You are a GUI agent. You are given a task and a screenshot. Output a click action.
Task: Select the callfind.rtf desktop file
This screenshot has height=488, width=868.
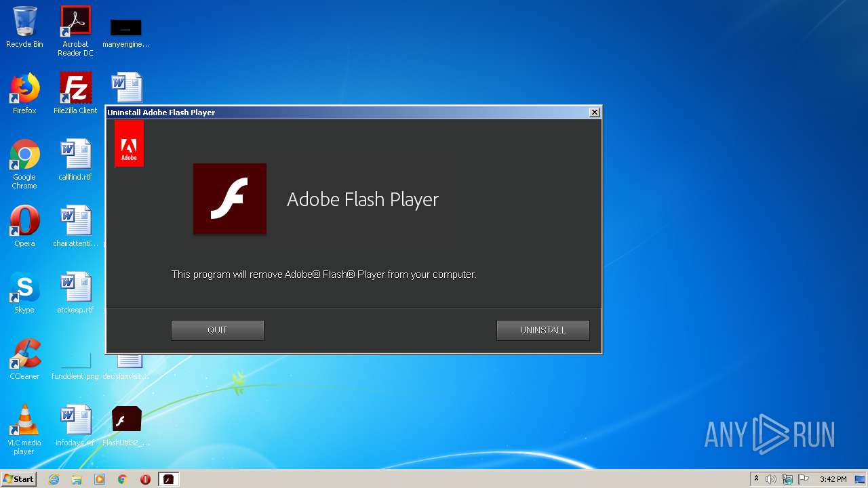[x=75, y=160]
